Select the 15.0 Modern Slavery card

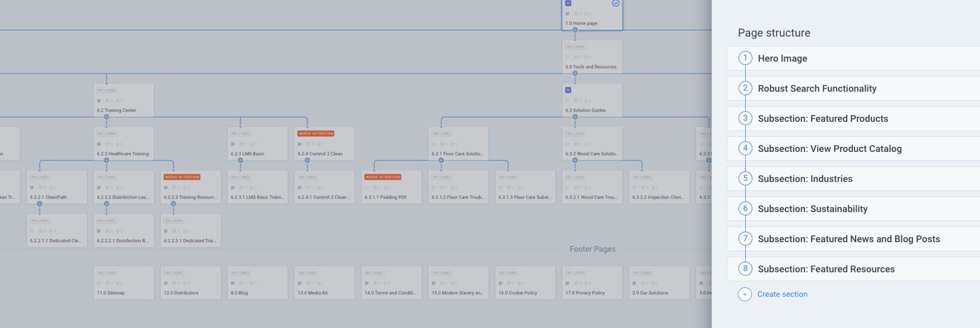click(x=458, y=283)
